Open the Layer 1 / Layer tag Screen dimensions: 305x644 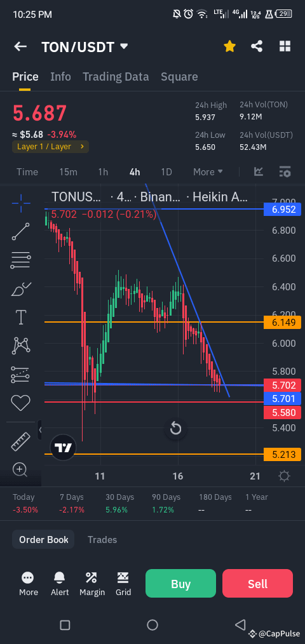coord(50,147)
